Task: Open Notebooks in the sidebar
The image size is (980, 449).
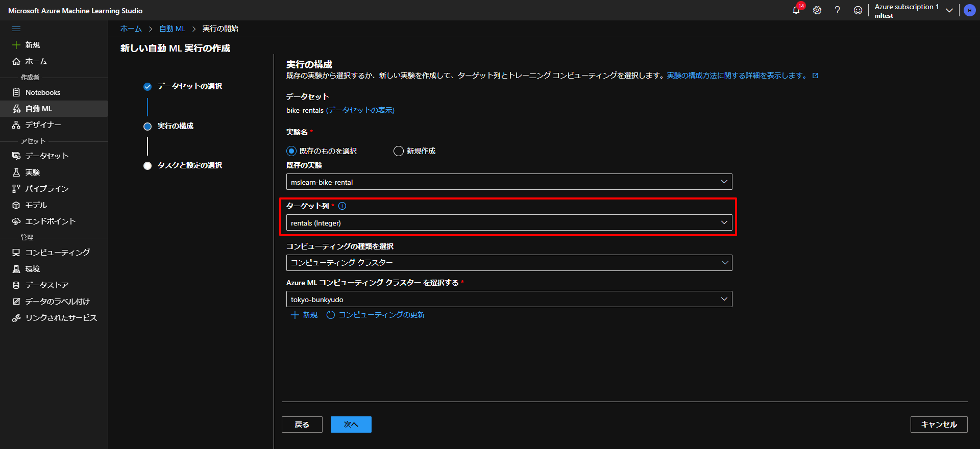Action: pyautogui.click(x=43, y=92)
